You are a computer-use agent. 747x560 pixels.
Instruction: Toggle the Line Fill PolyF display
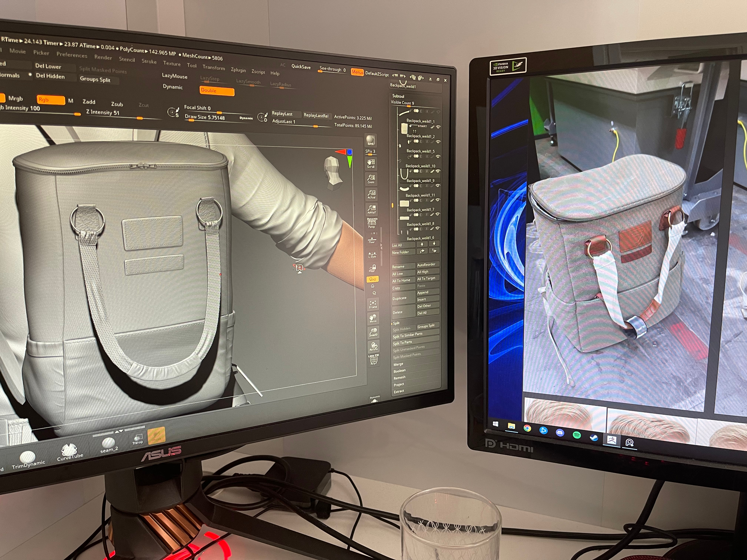pos(373,360)
